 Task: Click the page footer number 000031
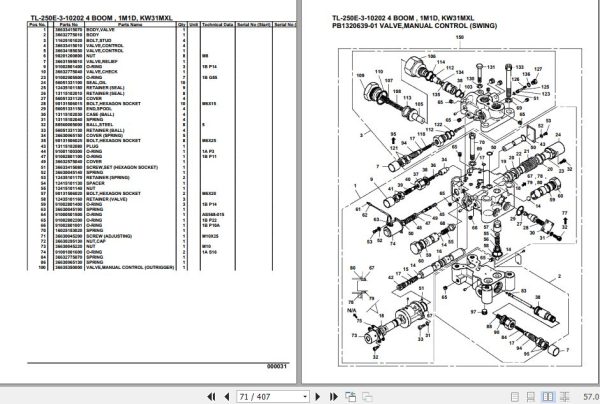(x=277, y=367)
